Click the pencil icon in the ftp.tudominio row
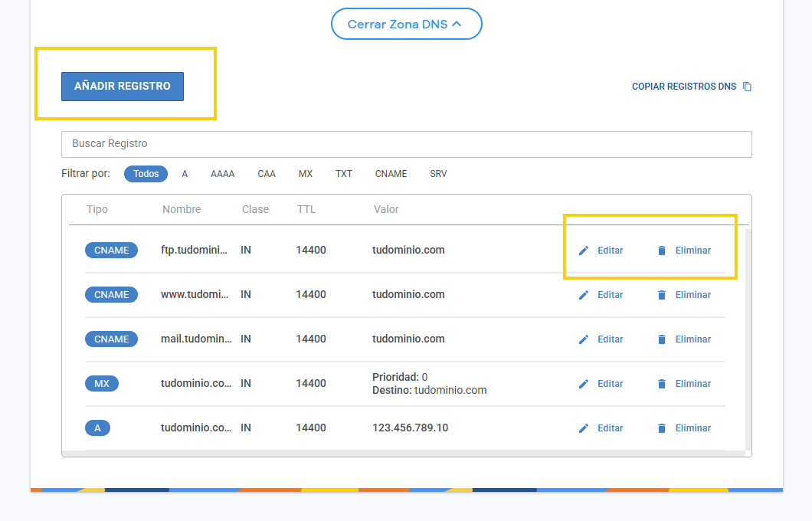 coord(584,251)
